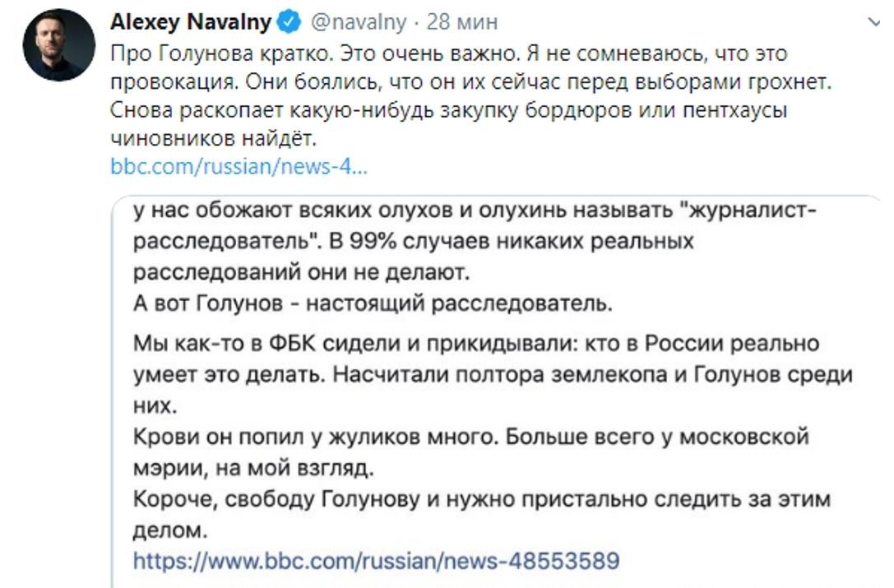Screen dimensions: 894x588
Task: Click "А вот Голунов - настоящий расследователь."
Action: 373,303
